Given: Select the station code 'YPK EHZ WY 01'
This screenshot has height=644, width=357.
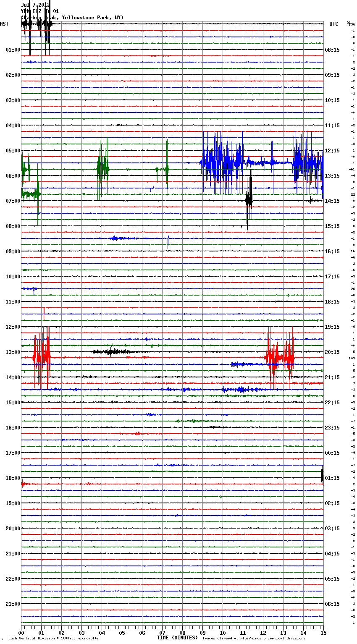Looking at the screenshot, I should click(40, 11).
